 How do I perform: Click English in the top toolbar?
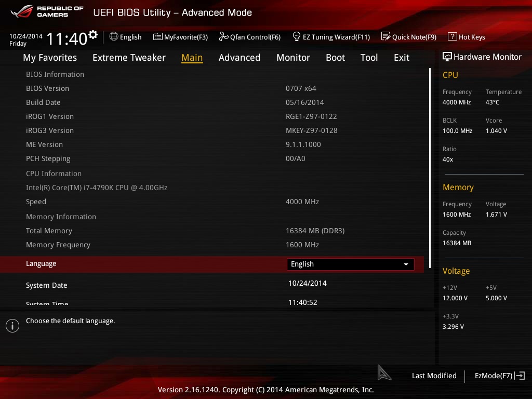130,37
